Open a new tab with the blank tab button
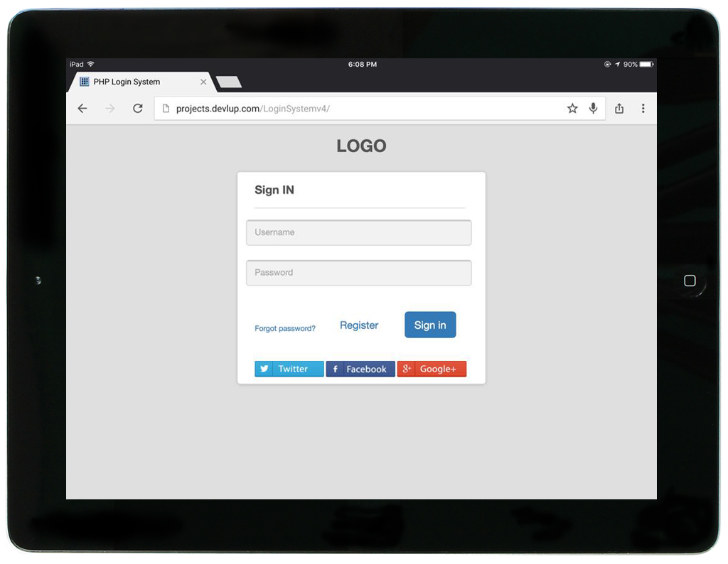 click(229, 82)
